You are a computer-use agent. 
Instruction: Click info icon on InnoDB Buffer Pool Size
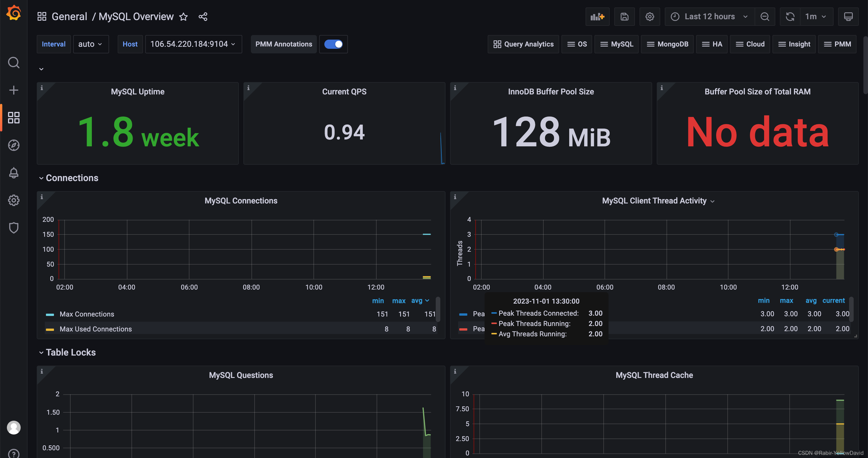(x=455, y=88)
